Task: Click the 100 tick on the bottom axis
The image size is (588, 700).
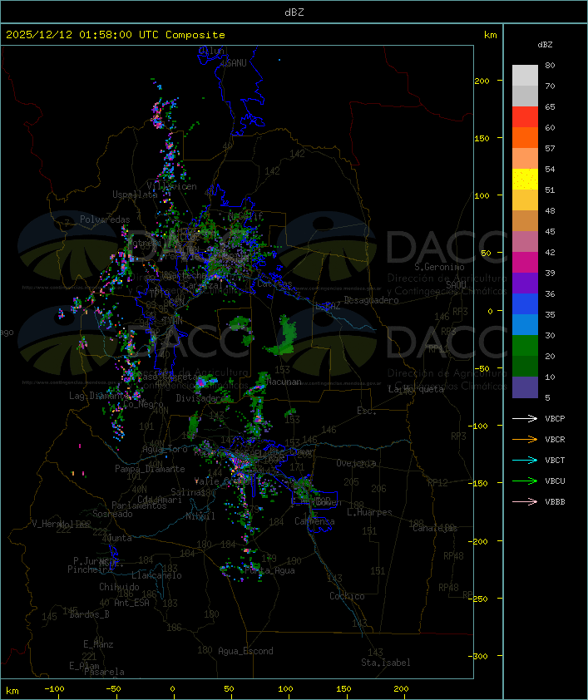Action: click(285, 689)
